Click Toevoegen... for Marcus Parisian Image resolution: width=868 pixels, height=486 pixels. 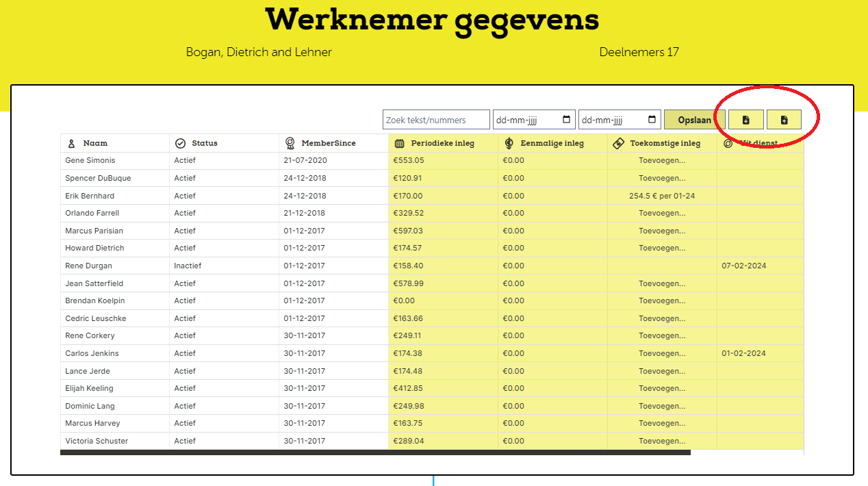coord(662,231)
